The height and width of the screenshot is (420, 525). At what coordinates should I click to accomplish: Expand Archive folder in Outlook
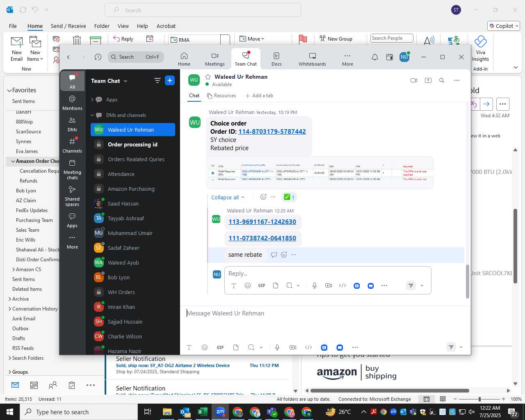point(10,299)
